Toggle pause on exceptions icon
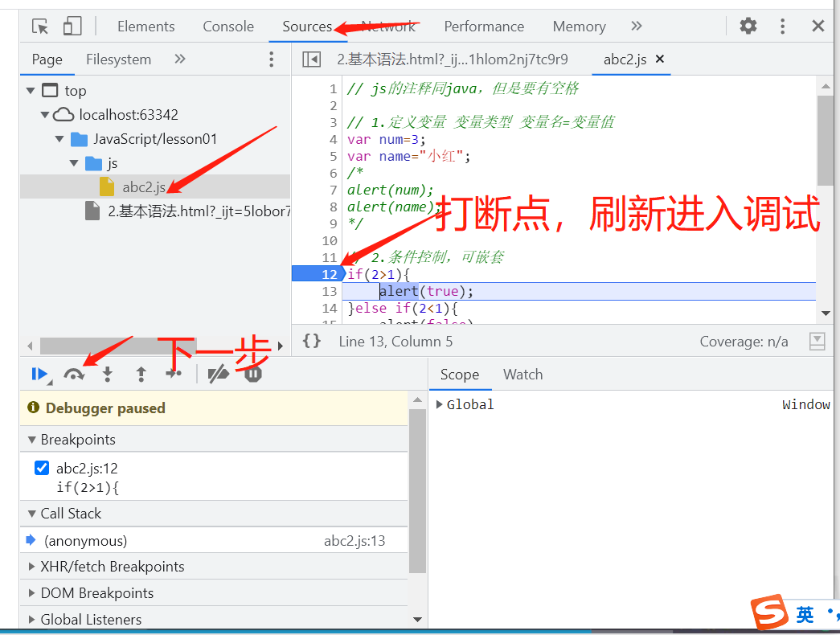This screenshot has height=635, width=840. [253, 374]
